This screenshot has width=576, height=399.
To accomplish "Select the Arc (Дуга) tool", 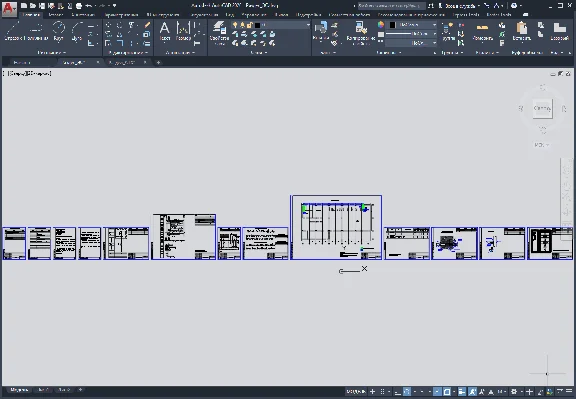I will click(76, 31).
